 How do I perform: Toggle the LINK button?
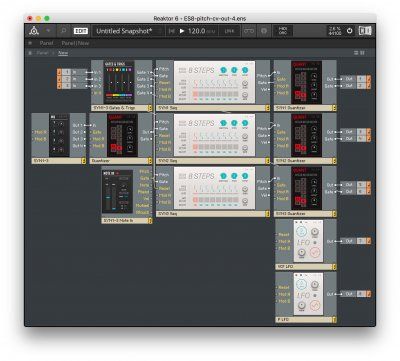[229, 31]
